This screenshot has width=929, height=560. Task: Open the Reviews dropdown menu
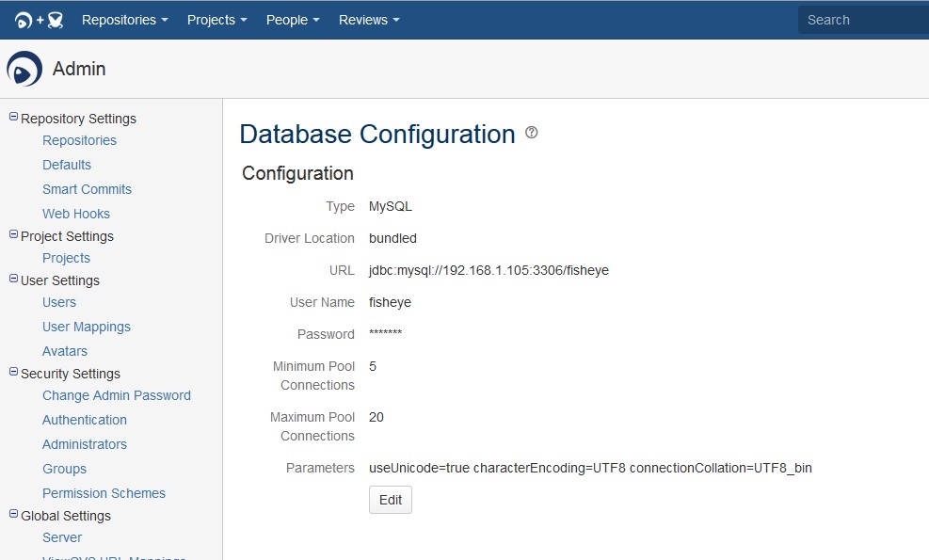coord(369,20)
